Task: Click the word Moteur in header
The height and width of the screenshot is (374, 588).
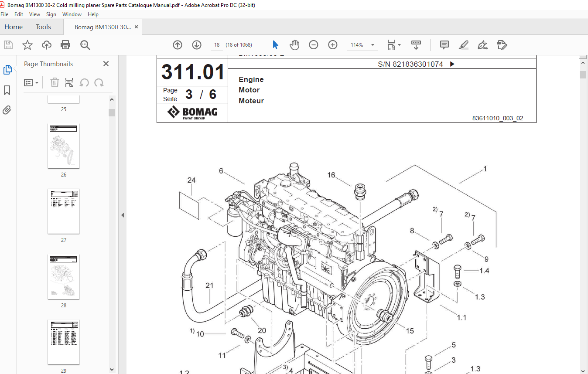Action: (251, 101)
